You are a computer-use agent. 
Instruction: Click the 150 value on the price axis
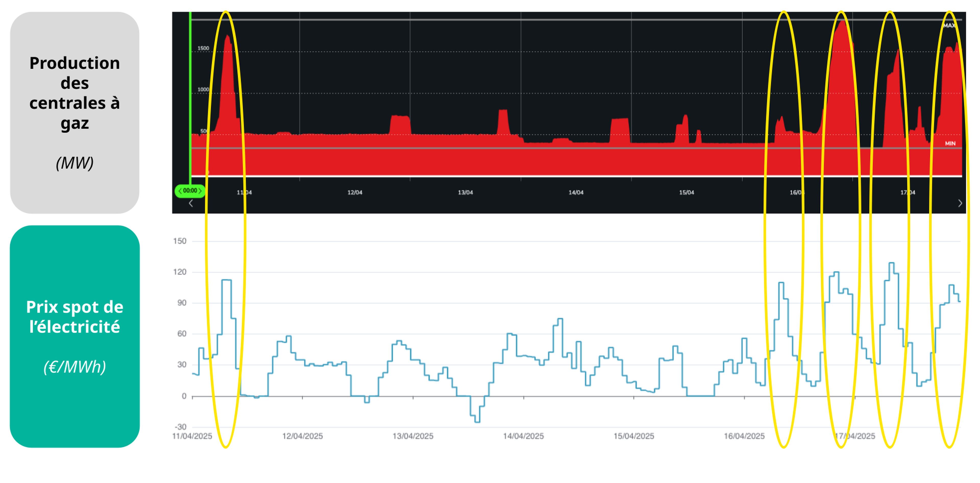click(180, 241)
